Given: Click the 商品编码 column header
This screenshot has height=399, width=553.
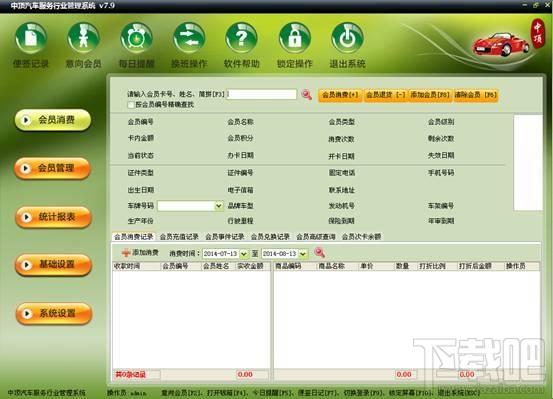Looking at the screenshot, I should [x=295, y=266].
